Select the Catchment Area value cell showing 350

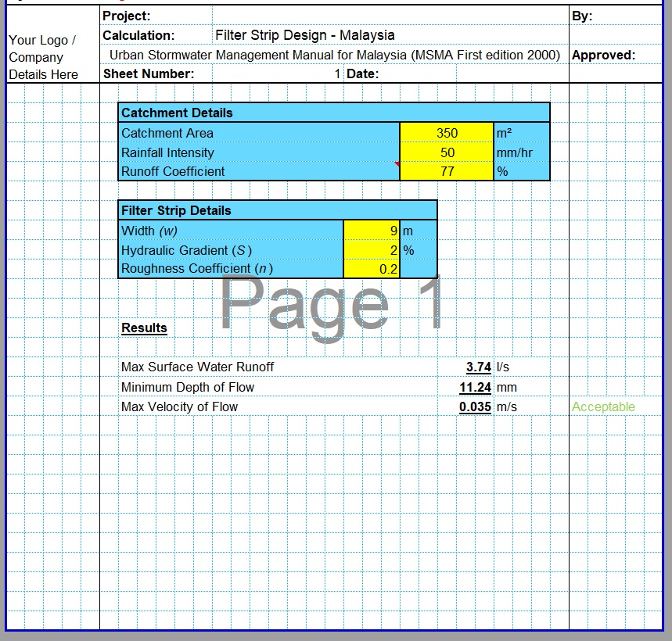[447, 133]
